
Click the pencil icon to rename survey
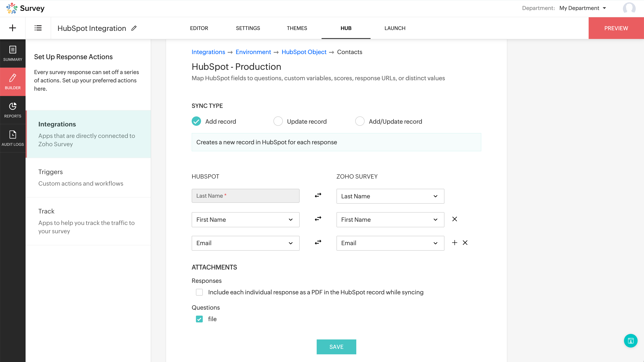(x=134, y=28)
